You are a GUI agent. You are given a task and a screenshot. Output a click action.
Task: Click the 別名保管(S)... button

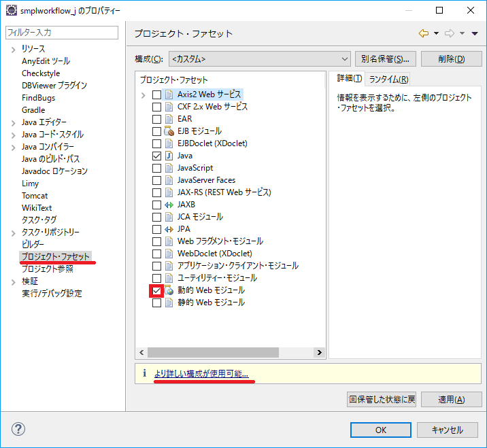click(x=385, y=58)
